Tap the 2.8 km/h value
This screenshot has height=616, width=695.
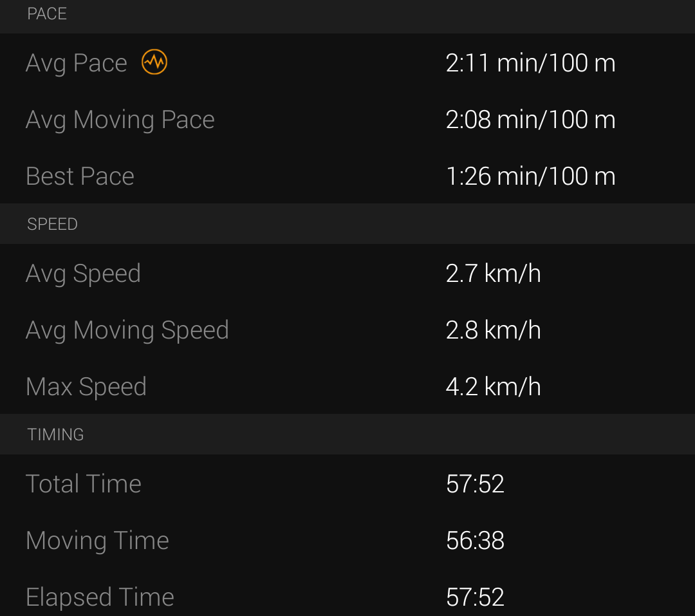pyautogui.click(x=494, y=330)
